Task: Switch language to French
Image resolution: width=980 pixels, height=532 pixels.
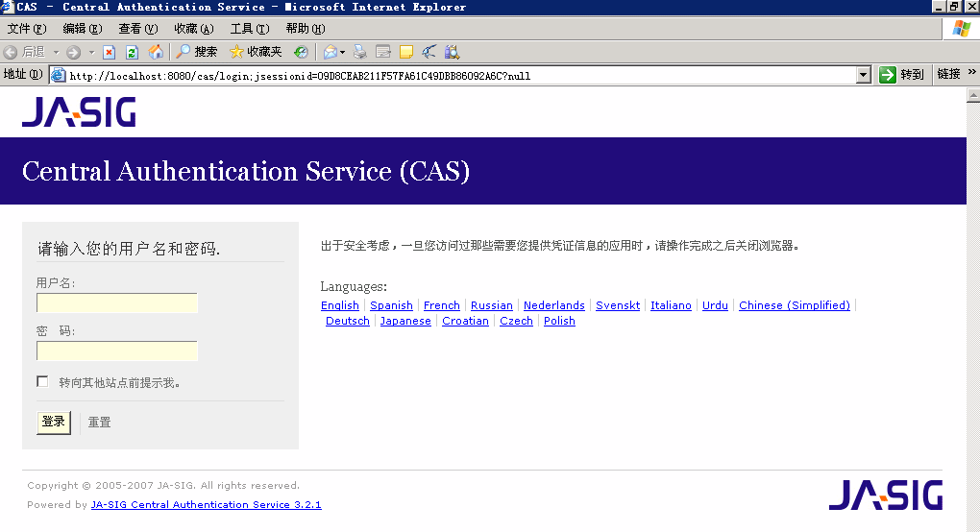Action: 442,305
